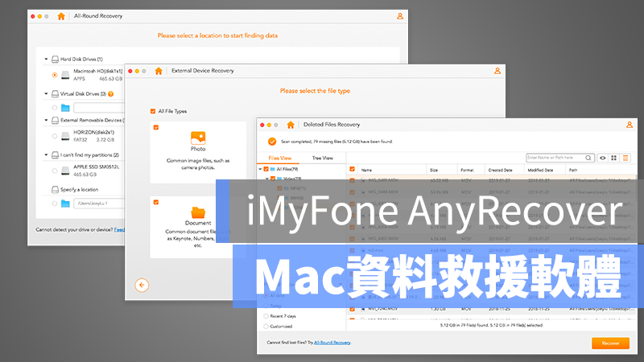The height and width of the screenshot is (362, 644).
Task: Select the Customized date radio option
Action: [x=266, y=327]
